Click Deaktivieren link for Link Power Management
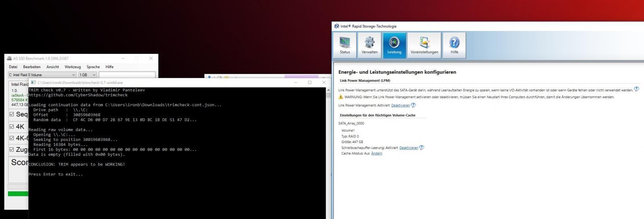This screenshot has height=219, width=644. click(x=400, y=105)
